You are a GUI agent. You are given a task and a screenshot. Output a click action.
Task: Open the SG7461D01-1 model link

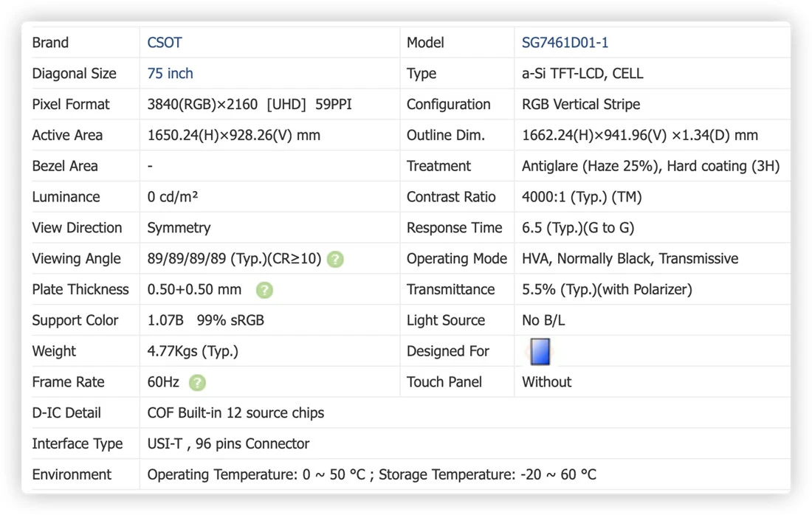565,43
